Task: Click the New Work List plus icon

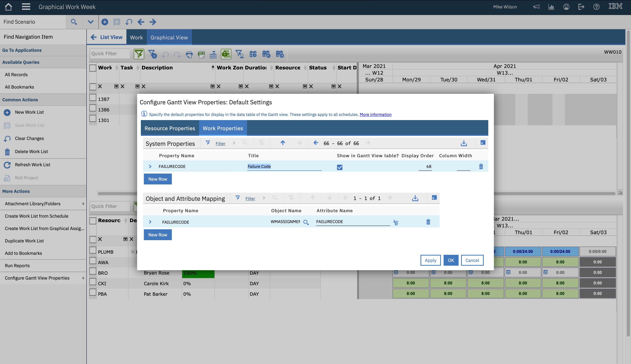Action: pyautogui.click(x=7, y=113)
